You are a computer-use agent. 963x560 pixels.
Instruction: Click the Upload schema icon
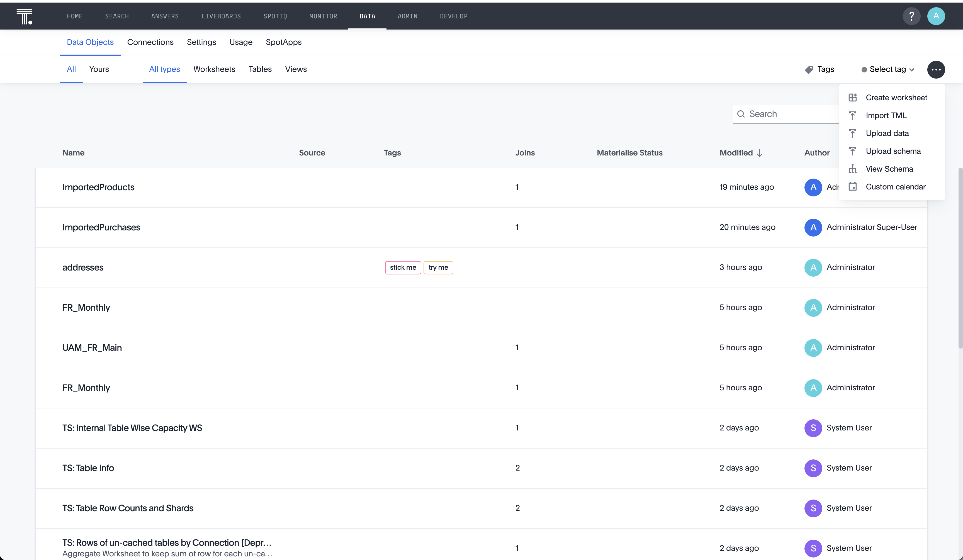853,151
